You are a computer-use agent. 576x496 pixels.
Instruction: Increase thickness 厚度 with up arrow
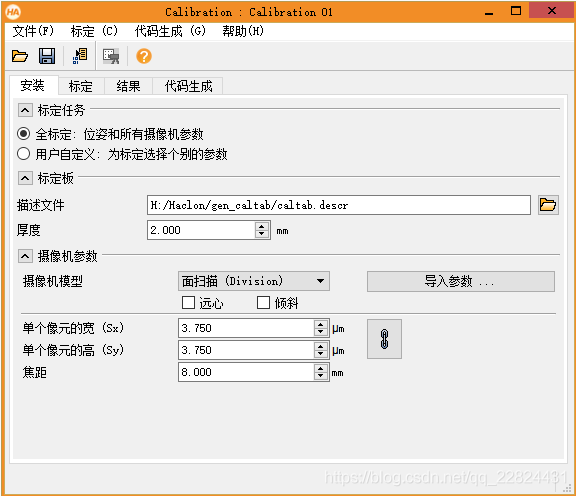pos(262,226)
